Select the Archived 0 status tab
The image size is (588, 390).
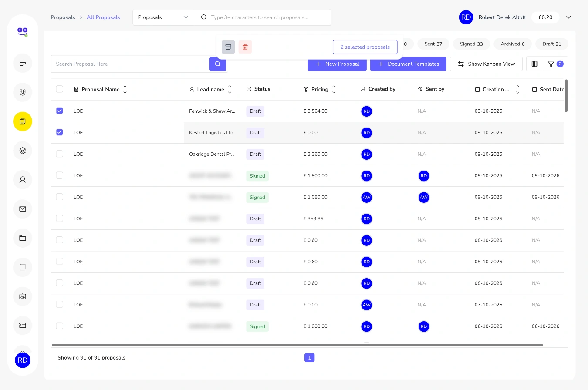click(x=513, y=44)
